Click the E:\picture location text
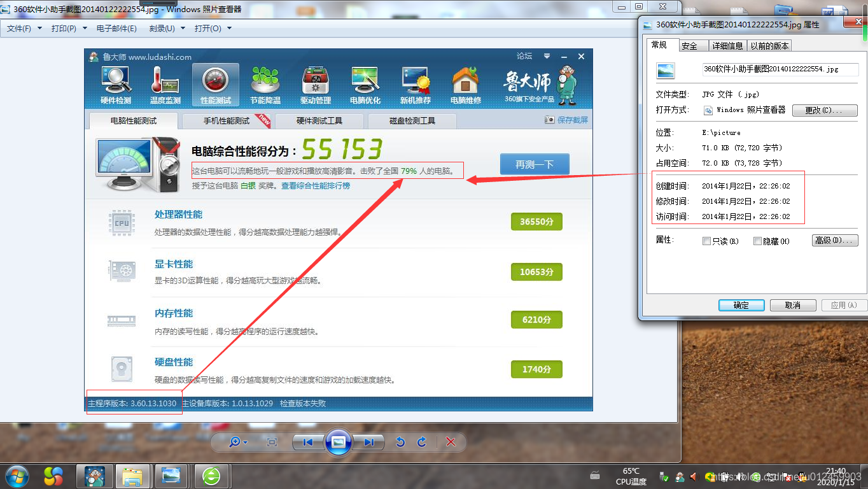The height and width of the screenshot is (489, 868). [721, 132]
